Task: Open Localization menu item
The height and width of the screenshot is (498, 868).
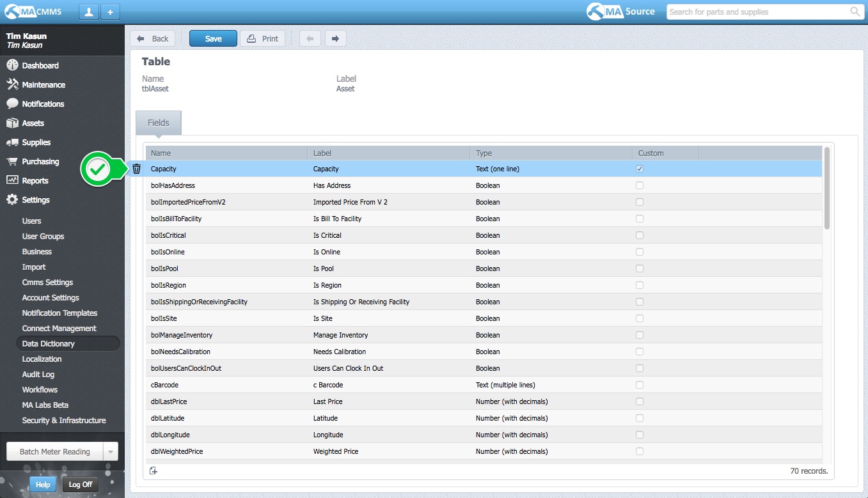Action: tap(42, 359)
